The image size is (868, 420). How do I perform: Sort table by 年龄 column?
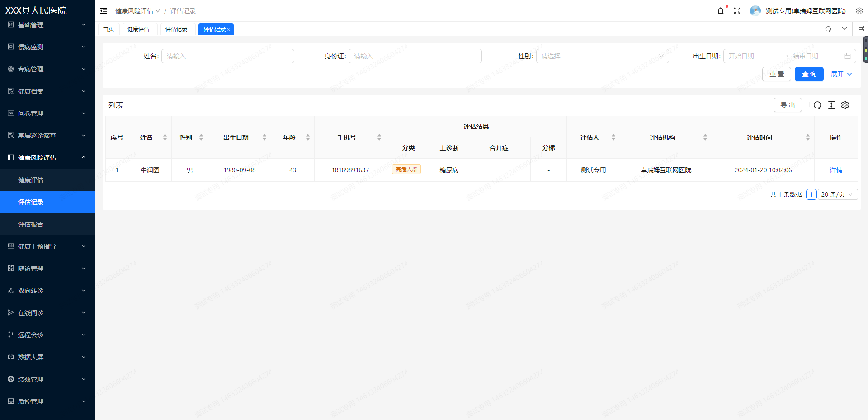point(308,137)
